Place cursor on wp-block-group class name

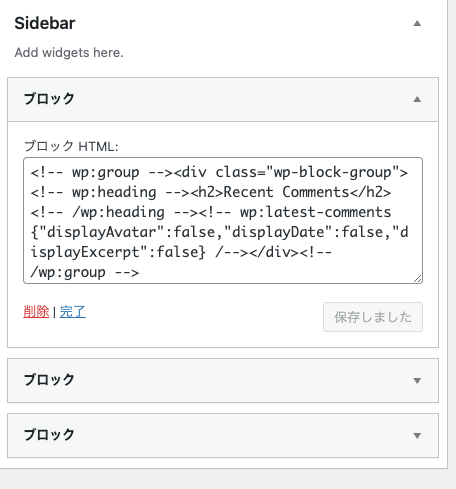point(332,172)
